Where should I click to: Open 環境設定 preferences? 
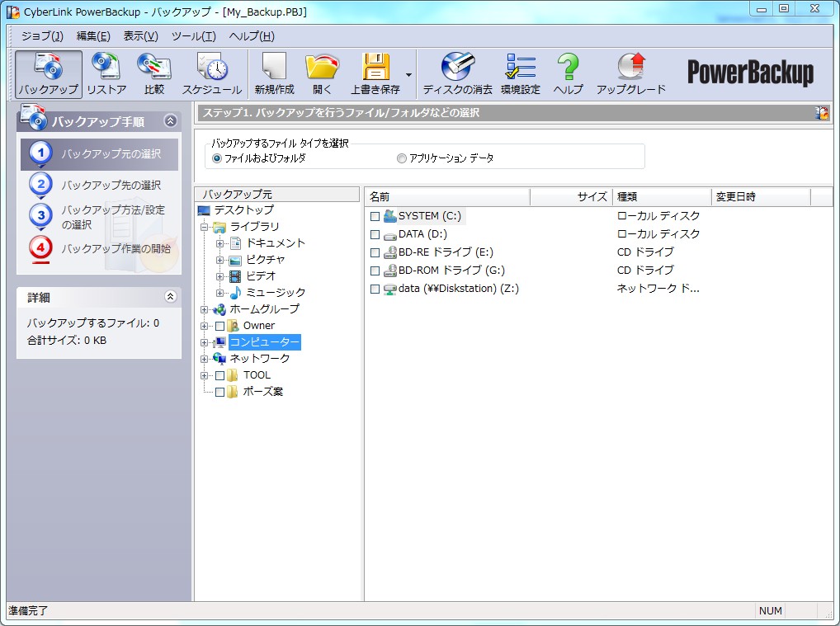[x=520, y=74]
